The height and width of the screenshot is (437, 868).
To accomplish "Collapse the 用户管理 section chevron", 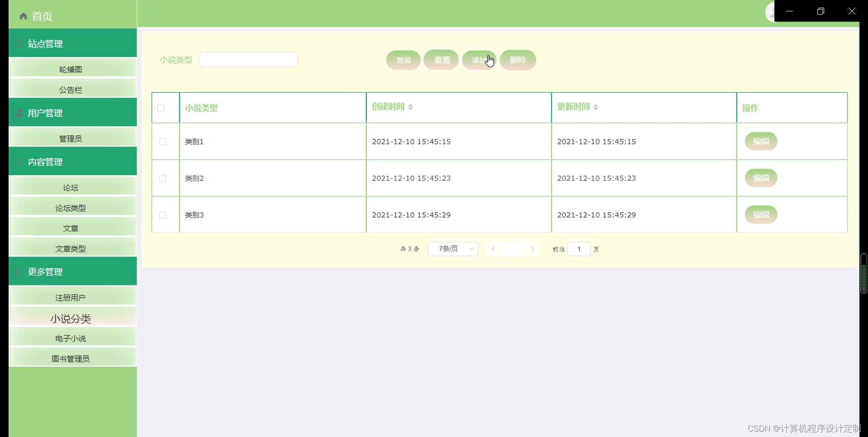I will [123, 112].
